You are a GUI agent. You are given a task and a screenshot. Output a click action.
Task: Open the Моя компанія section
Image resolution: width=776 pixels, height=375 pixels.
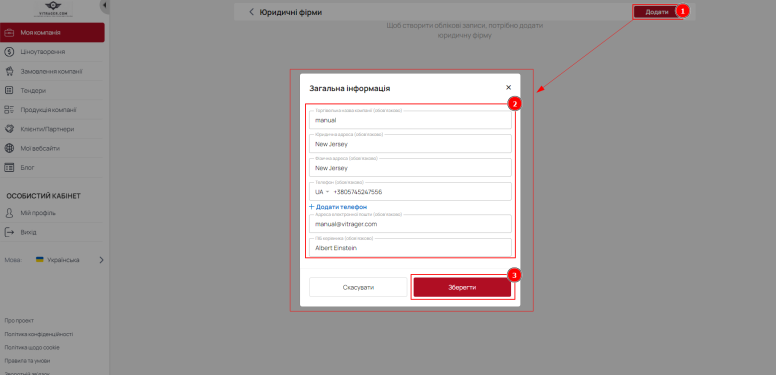click(52, 33)
